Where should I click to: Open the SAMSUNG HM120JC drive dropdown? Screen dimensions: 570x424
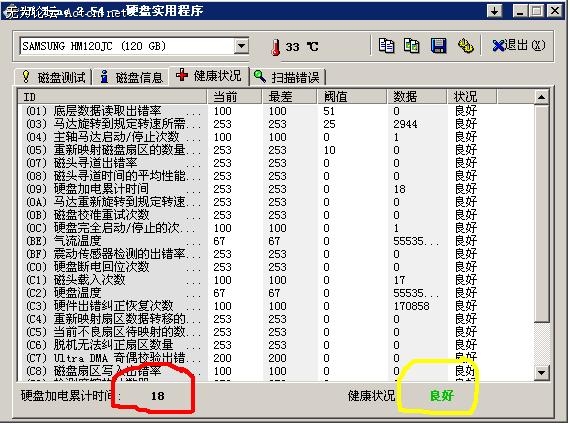pos(241,46)
